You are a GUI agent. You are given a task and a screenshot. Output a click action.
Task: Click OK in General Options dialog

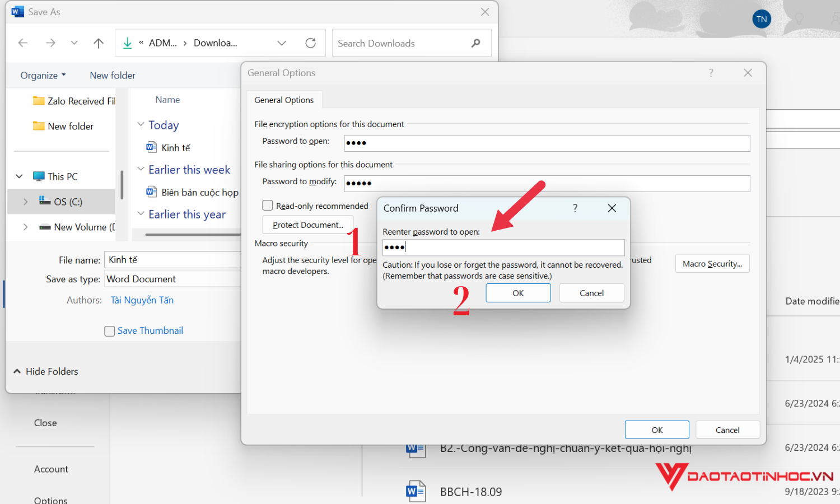[657, 430]
